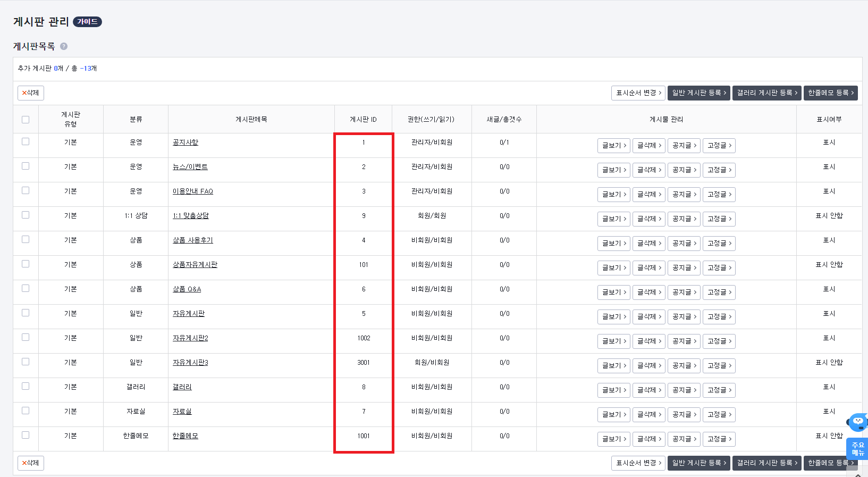The width and height of the screenshot is (868, 477).
Task: Open 표시순서 변경 above the table
Action: tap(638, 93)
